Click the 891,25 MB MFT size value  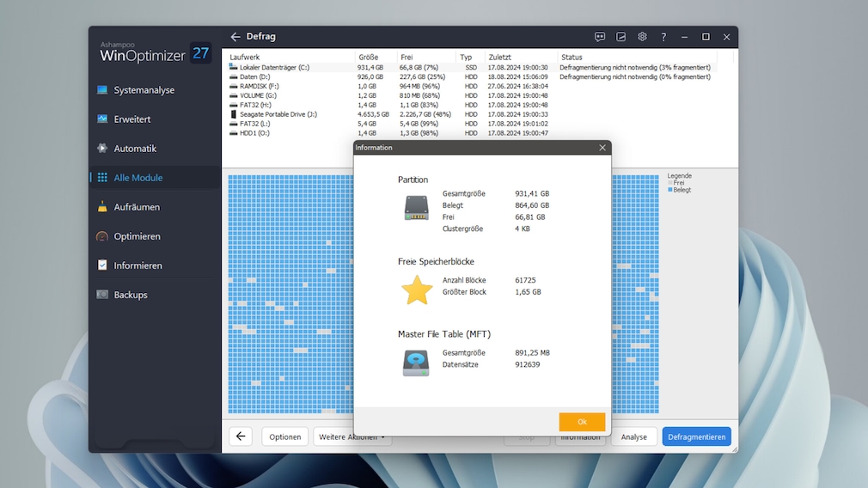click(533, 353)
